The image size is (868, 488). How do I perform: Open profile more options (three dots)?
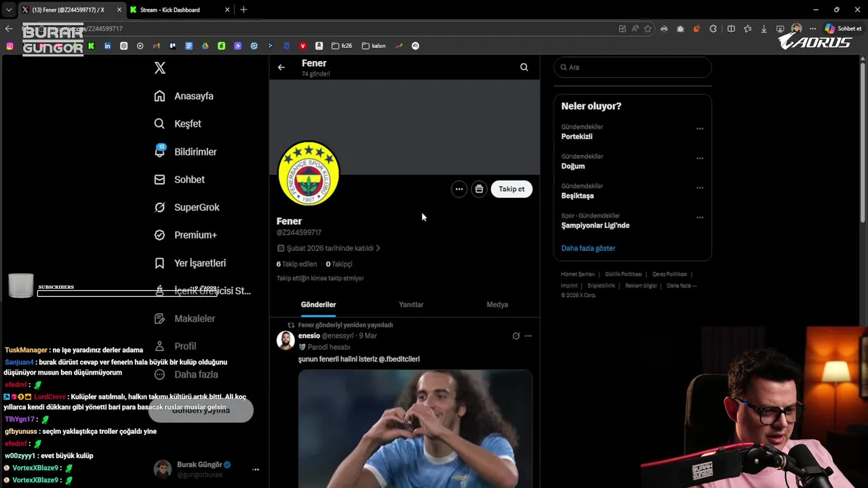pyautogui.click(x=459, y=189)
